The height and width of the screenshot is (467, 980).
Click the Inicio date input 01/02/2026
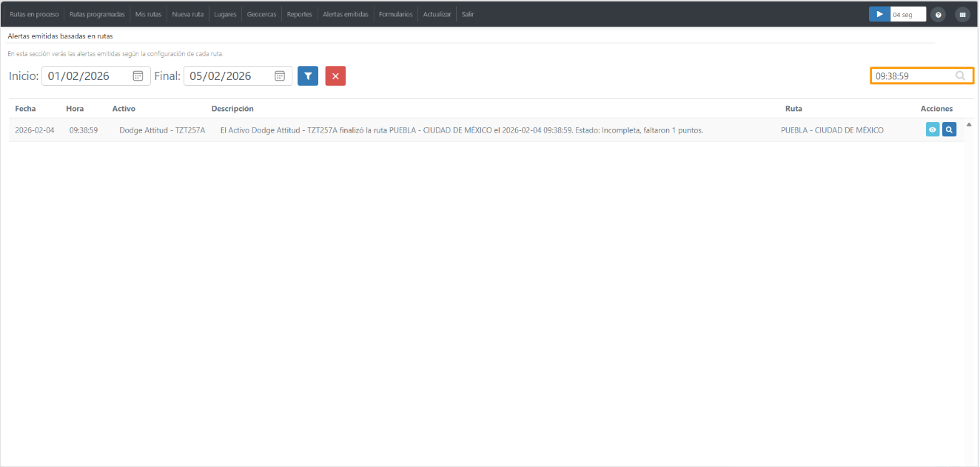click(x=96, y=75)
